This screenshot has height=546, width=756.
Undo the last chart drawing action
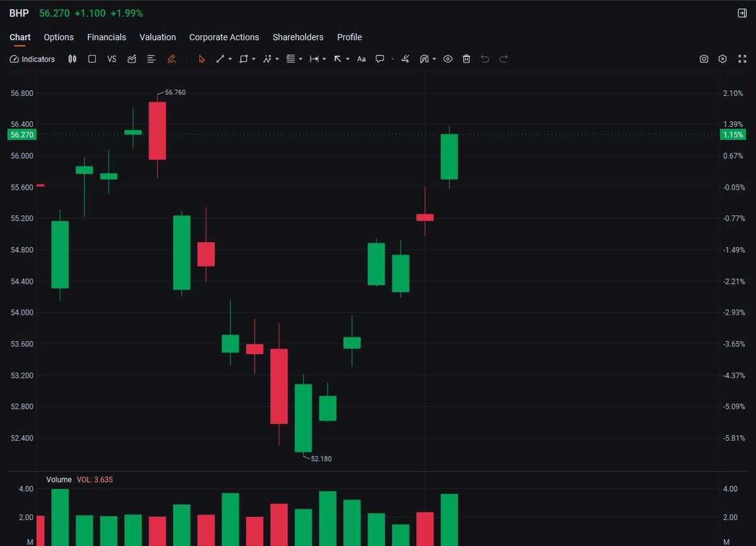click(x=484, y=59)
